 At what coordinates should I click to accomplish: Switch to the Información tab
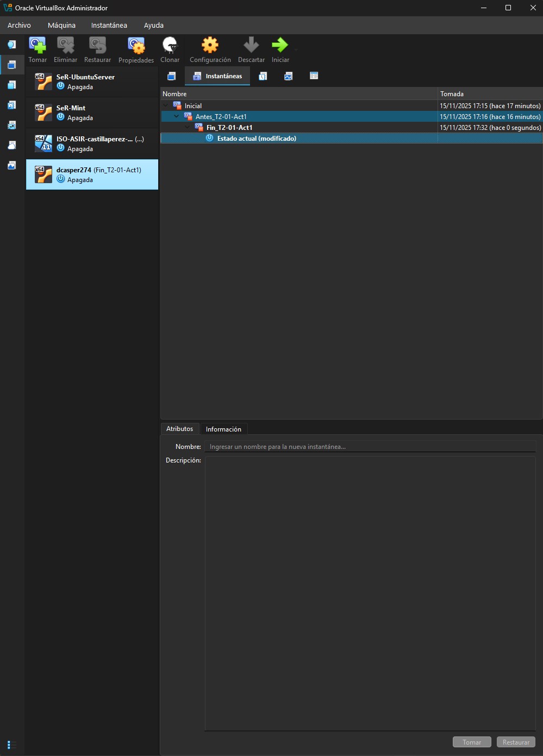[223, 429]
